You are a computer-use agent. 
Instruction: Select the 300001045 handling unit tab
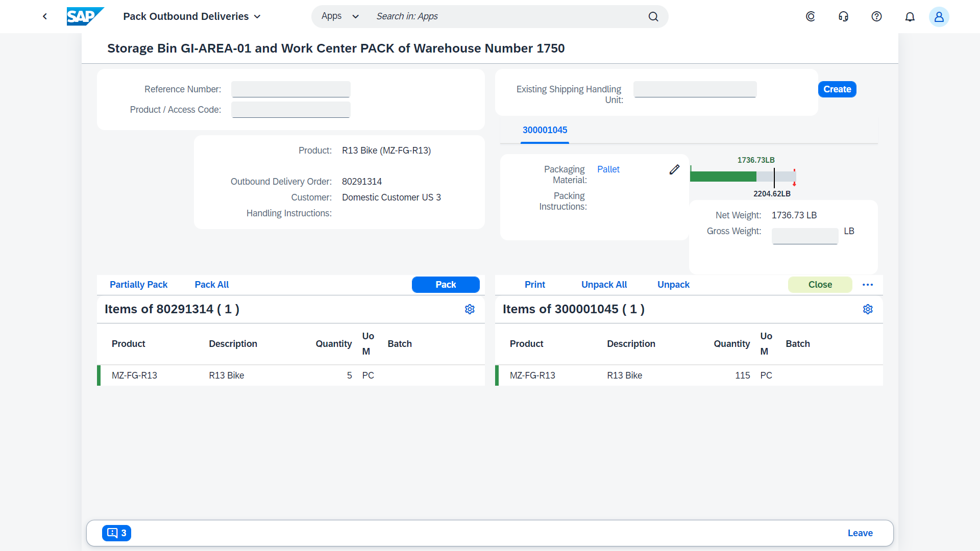point(545,130)
